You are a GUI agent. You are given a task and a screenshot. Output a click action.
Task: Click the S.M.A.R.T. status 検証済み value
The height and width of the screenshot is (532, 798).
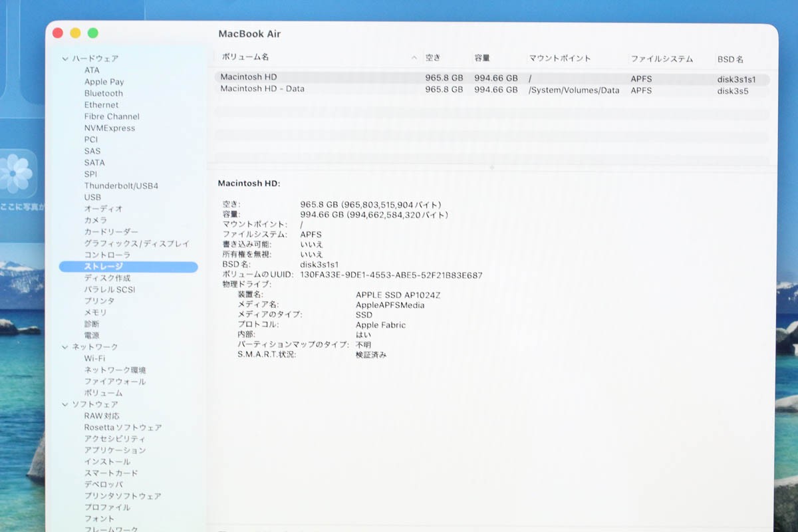[371, 355]
